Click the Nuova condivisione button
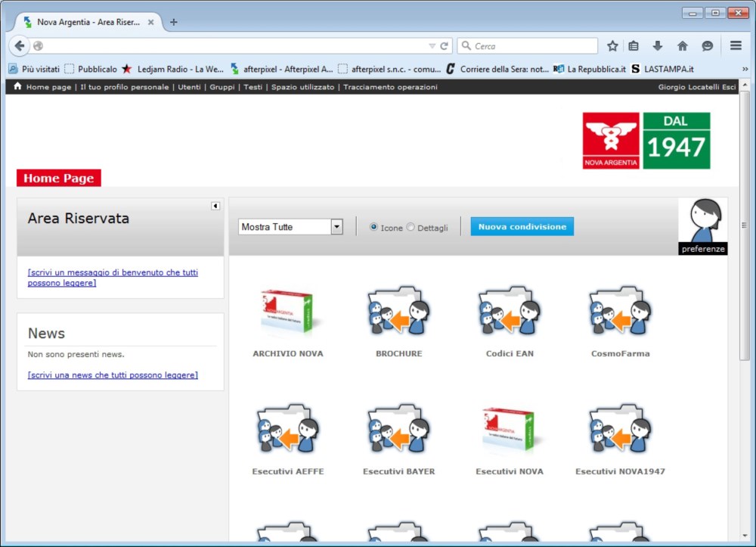 pyautogui.click(x=522, y=227)
